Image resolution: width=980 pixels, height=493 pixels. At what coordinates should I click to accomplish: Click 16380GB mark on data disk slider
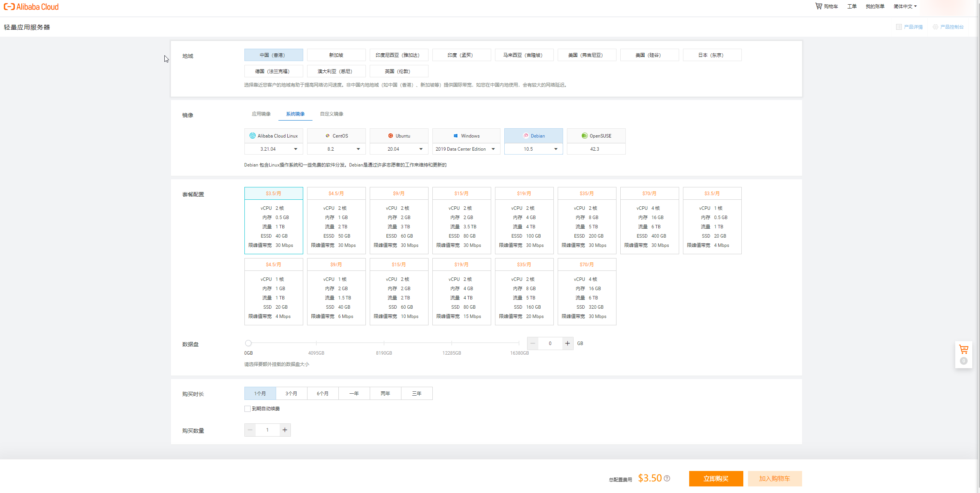coord(519,353)
